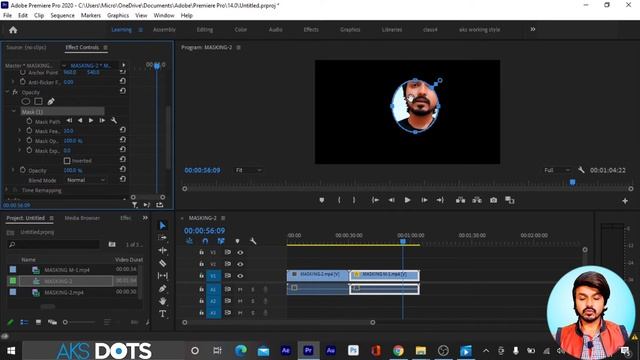Track selected mask forward

click(x=91, y=120)
